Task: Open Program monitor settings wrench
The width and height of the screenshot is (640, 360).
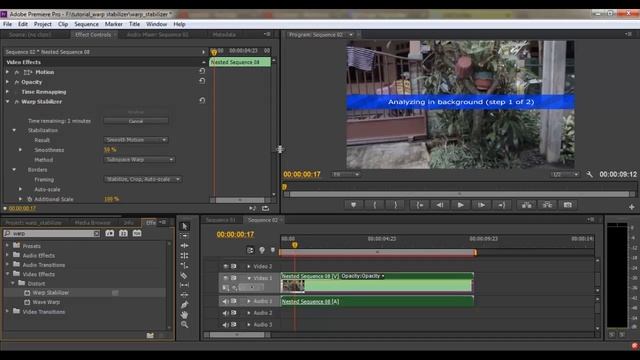Action: tap(589, 174)
